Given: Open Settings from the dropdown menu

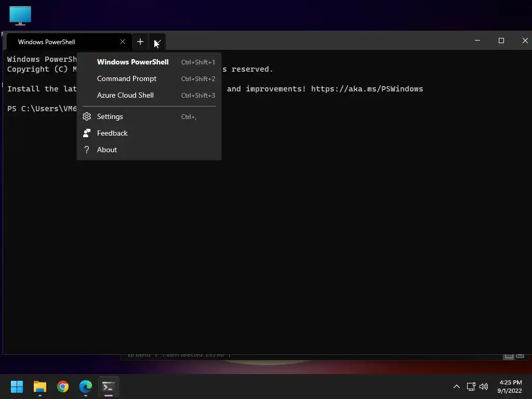Looking at the screenshot, I should [x=149, y=117].
